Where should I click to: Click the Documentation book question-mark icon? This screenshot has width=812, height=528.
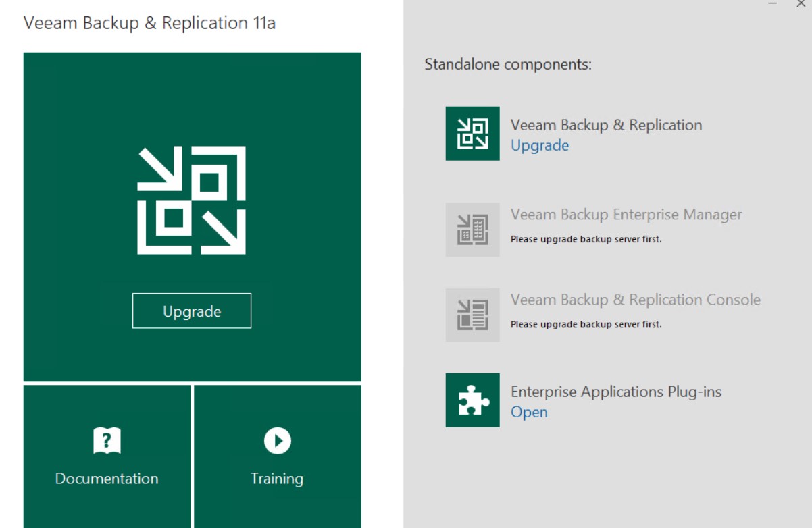click(x=107, y=441)
